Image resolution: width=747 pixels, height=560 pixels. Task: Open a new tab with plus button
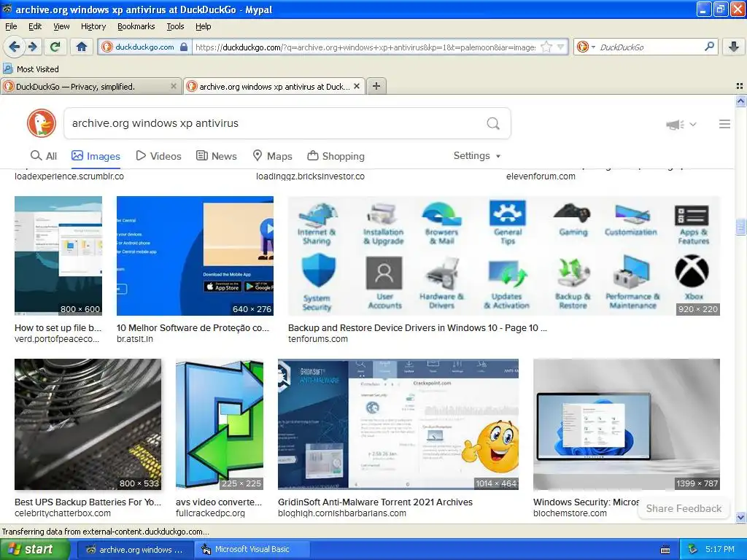coord(376,86)
